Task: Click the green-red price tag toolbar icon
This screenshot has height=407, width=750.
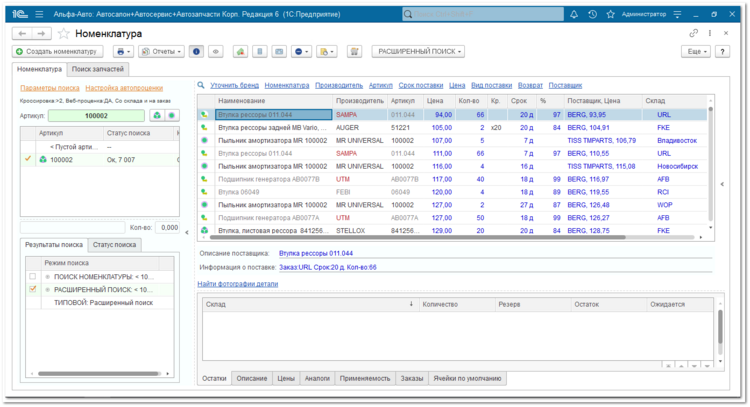Action: [240, 51]
